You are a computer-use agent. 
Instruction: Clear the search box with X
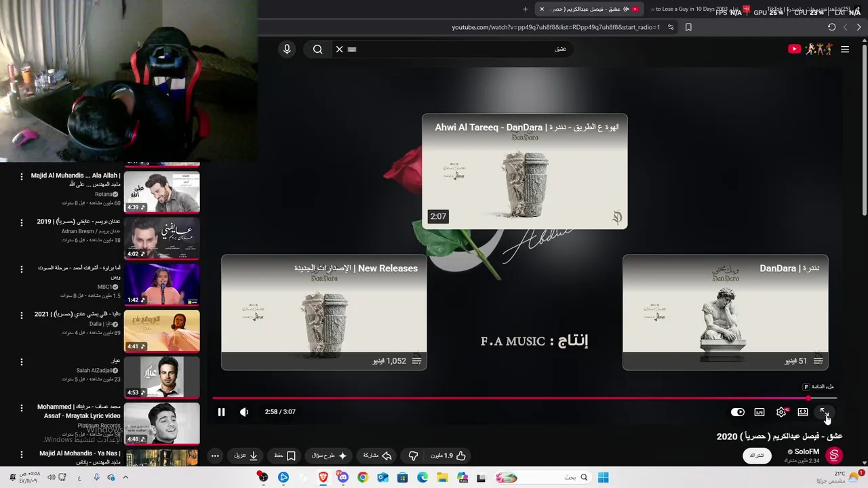[x=340, y=49]
